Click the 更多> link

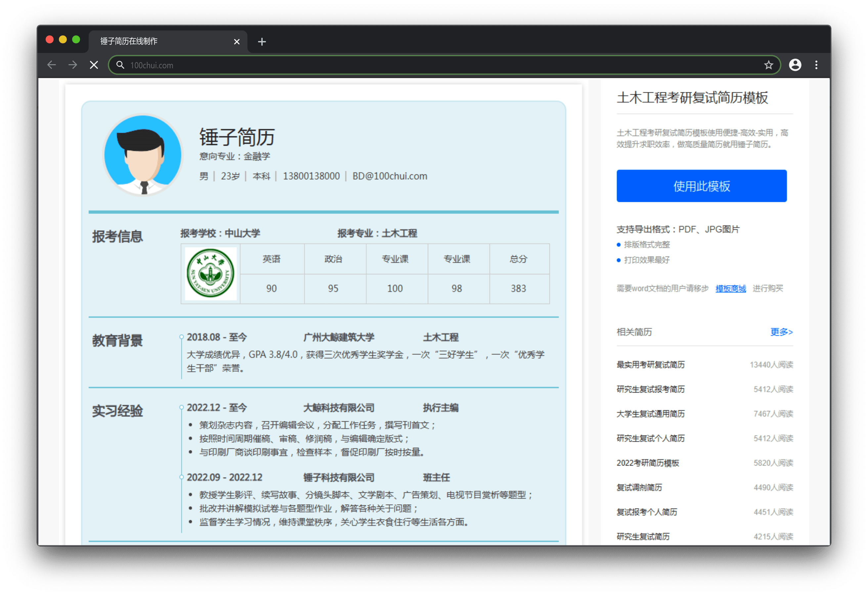(781, 332)
